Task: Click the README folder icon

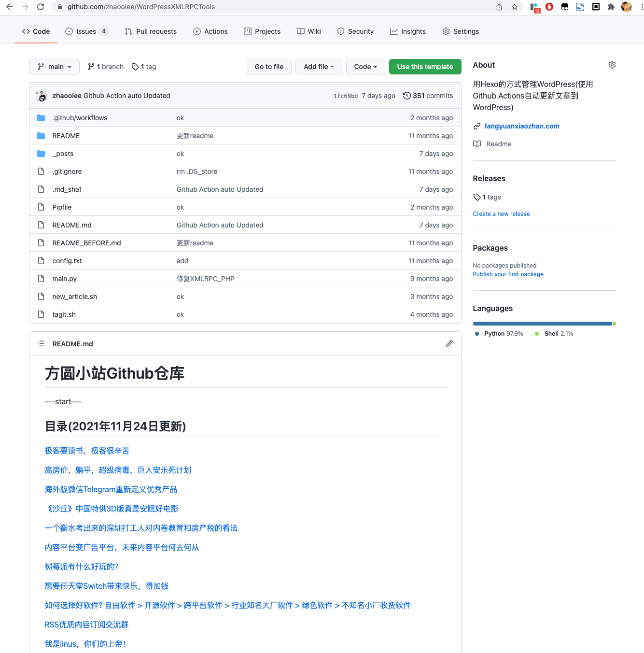Action: tap(41, 136)
